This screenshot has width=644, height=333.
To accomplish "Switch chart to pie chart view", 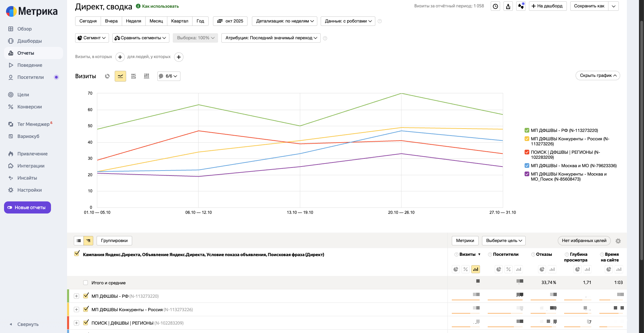I will pyautogui.click(x=107, y=76).
